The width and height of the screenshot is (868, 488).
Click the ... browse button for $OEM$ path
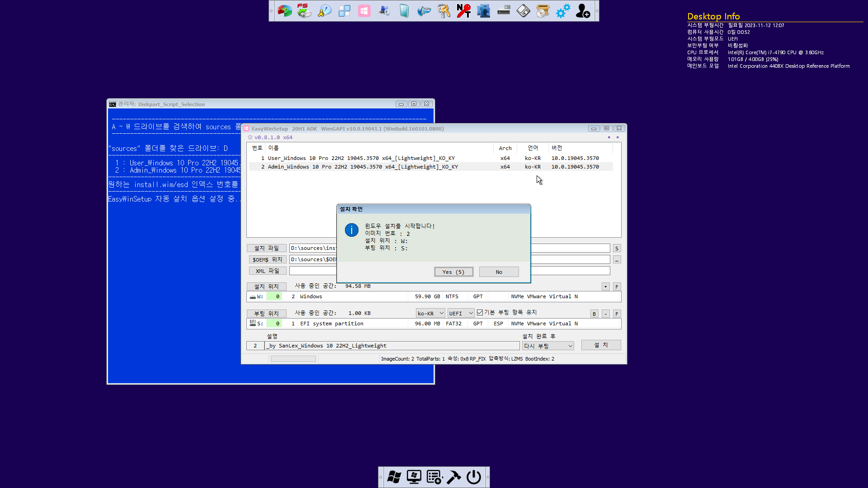click(617, 260)
